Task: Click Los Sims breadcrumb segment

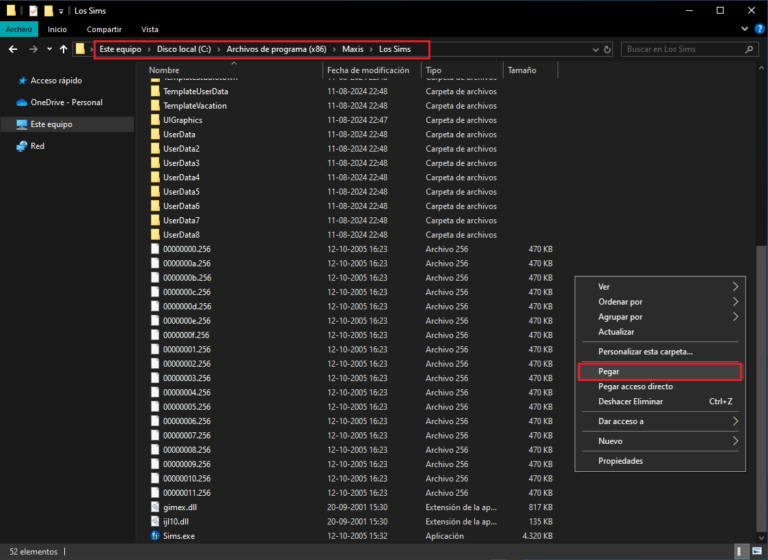Action: pos(395,49)
